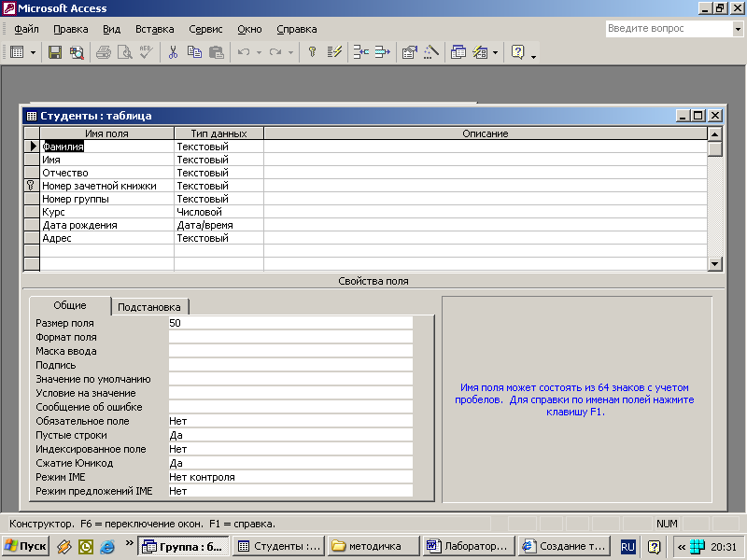Viewport: 747px width, 560px height.
Task: Click the Help question mark toolbar icon
Action: [x=518, y=53]
